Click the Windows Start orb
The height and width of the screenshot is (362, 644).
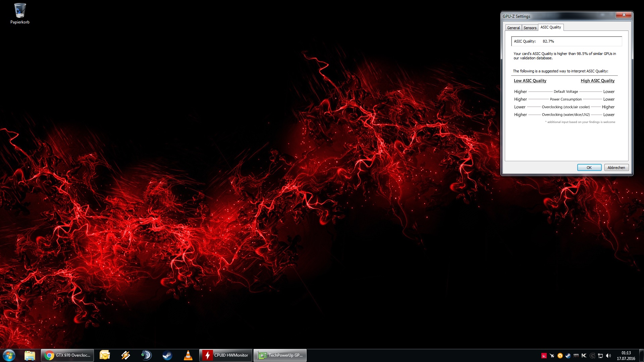[x=9, y=355]
